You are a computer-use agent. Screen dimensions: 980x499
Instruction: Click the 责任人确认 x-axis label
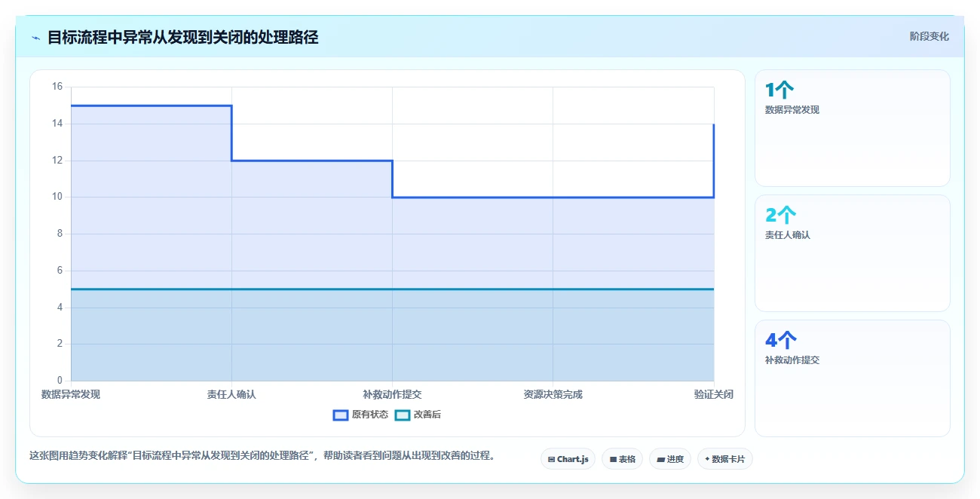231,394
